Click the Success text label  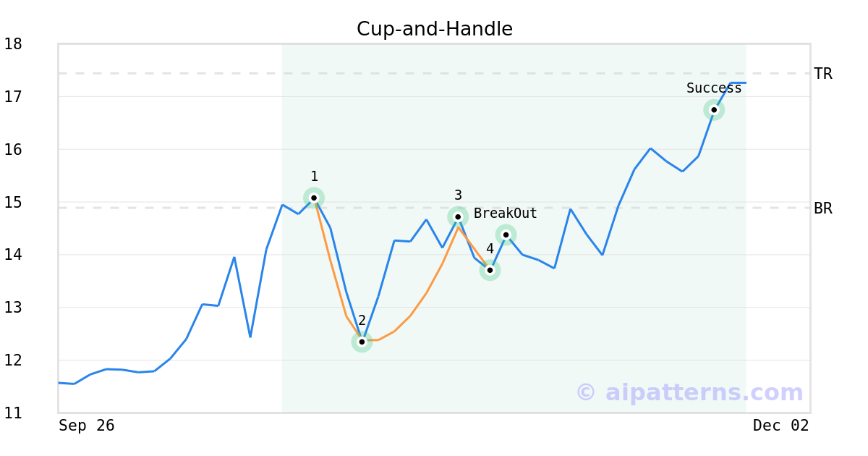(714, 88)
